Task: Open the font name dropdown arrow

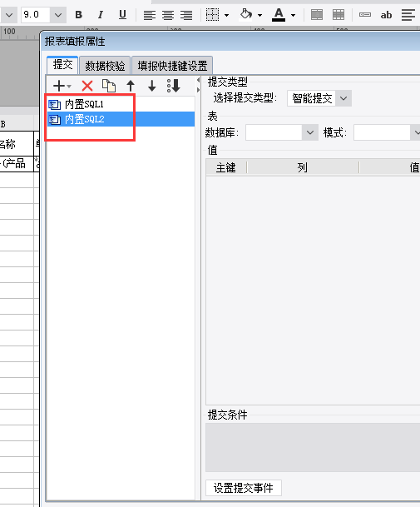Action: click(8, 15)
